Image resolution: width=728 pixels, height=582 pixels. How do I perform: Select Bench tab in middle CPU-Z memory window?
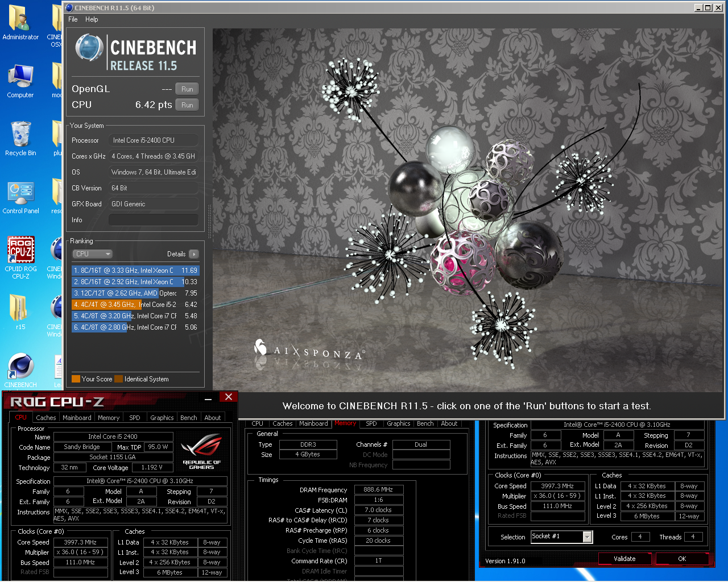pos(425,423)
